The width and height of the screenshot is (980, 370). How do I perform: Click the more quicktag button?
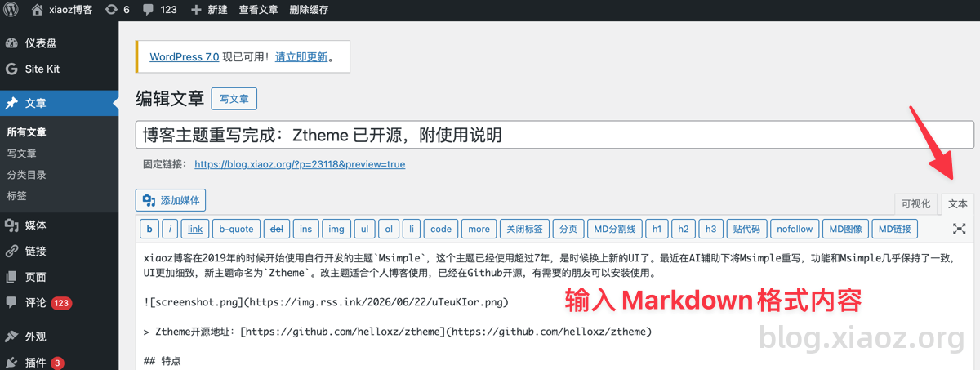click(x=479, y=229)
